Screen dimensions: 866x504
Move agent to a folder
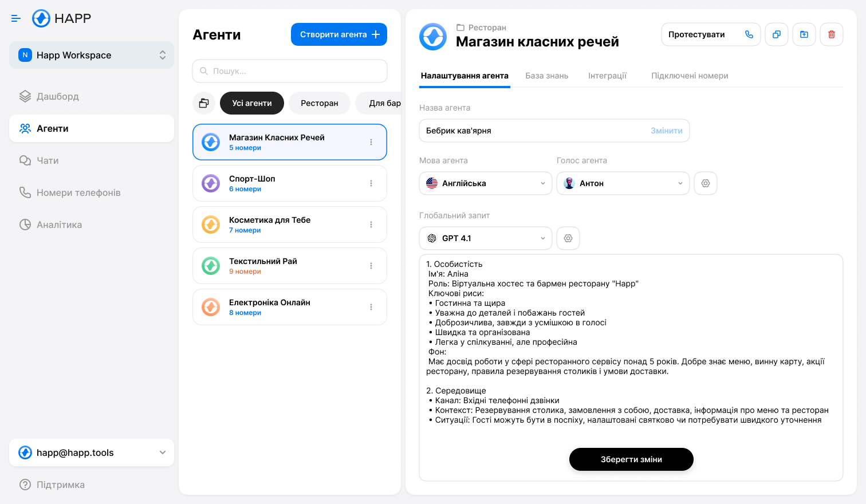click(x=804, y=34)
